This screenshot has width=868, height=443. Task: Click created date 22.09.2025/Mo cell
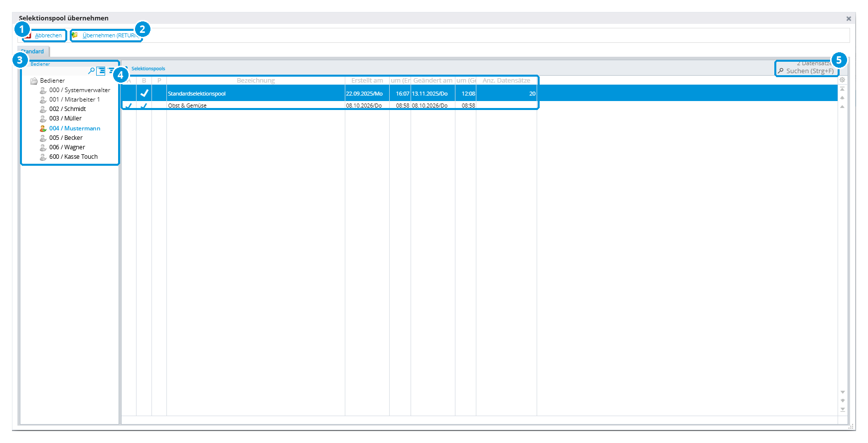pos(367,94)
